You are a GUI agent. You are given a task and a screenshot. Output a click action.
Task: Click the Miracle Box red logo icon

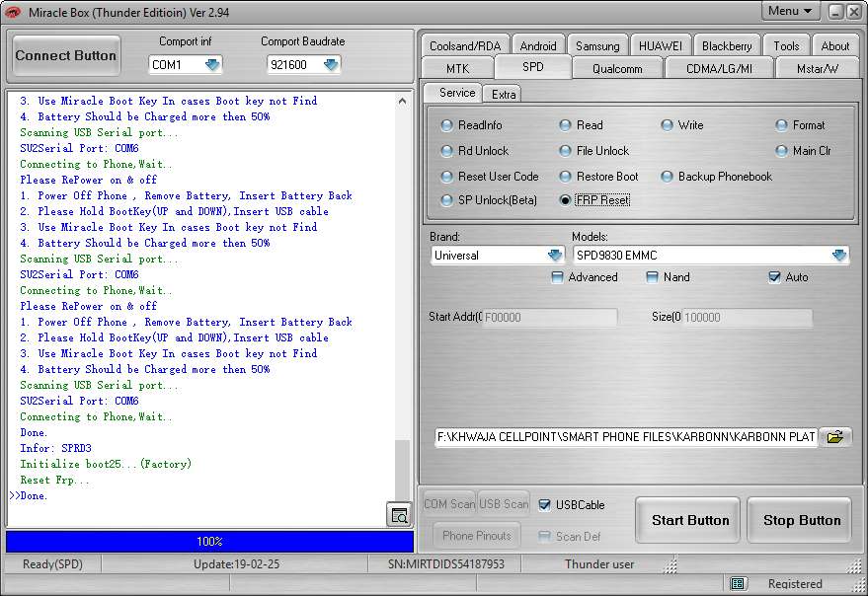(13, 12)
